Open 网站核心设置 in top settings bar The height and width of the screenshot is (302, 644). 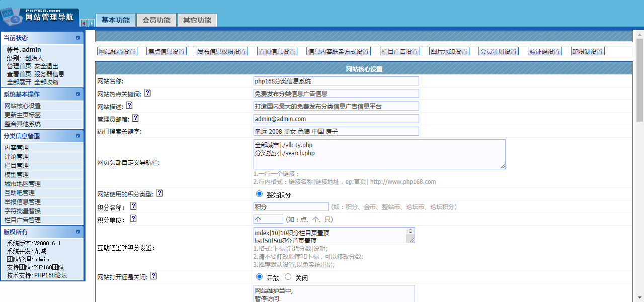tap(117, 51)
